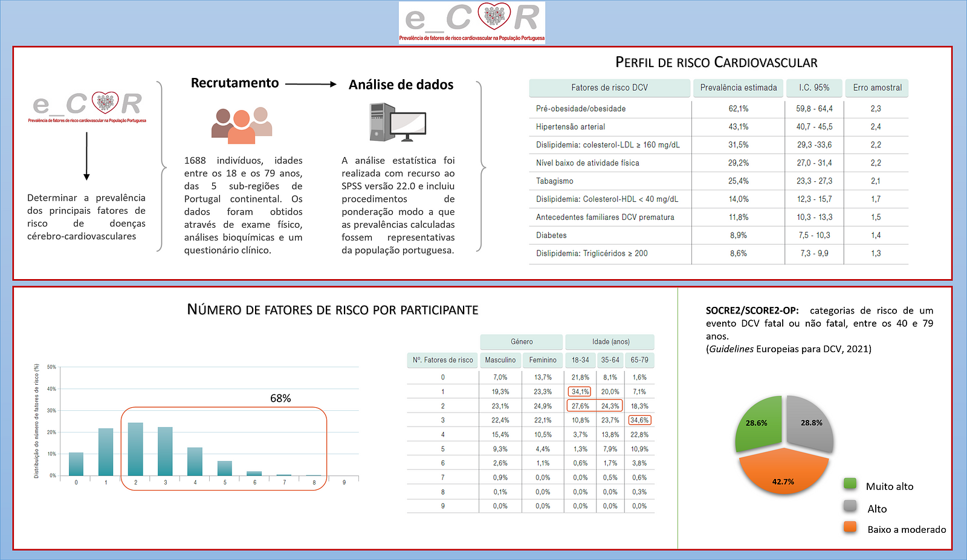Select the Prevalência estimada column header

pos(739,88)
